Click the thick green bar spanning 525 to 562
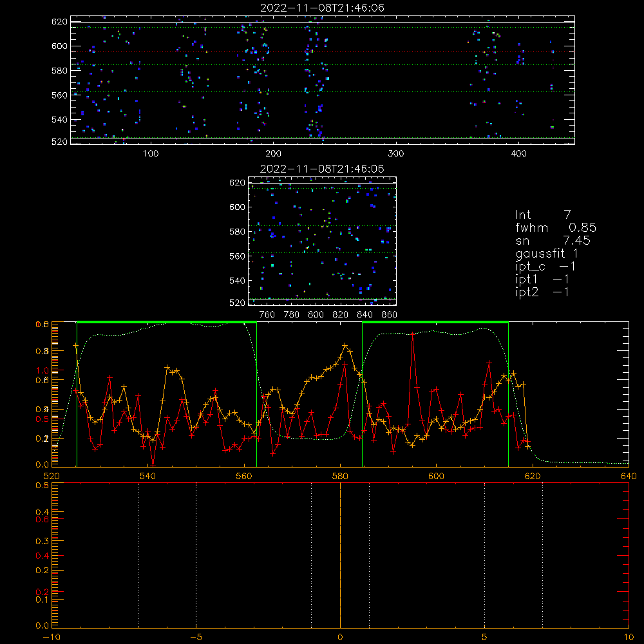Viewport: 644px width, 644px height. [167, 323]
